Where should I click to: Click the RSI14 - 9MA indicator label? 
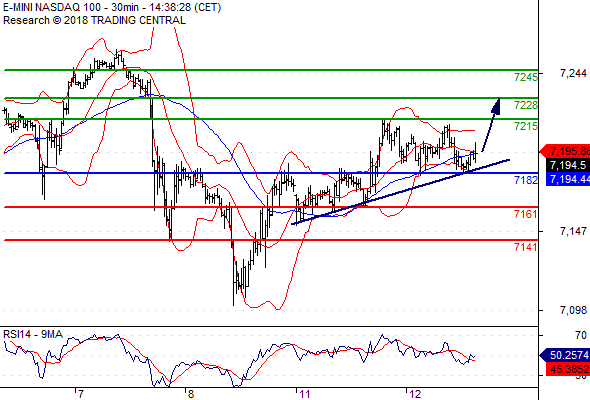(33, 334)
